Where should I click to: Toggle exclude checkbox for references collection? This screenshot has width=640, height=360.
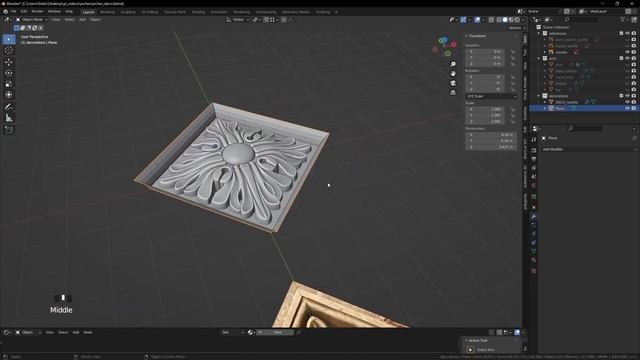click(621, 33)
